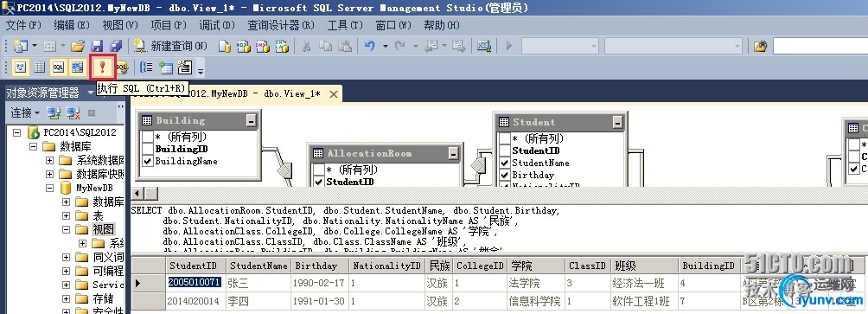
Task: Check the all columns box in Building table
Action: (147, 137)
